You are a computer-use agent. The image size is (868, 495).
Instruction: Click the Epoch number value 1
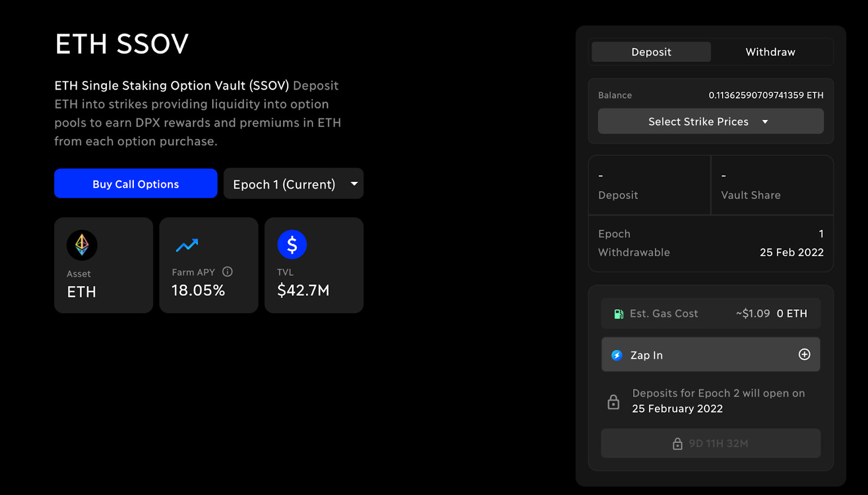[x=821, y=234]
